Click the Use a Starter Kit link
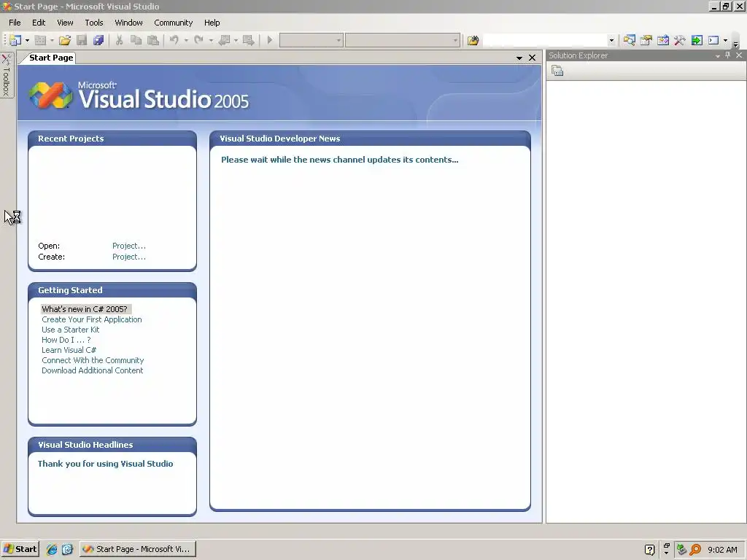747x560 pixels. pos(71,330)
